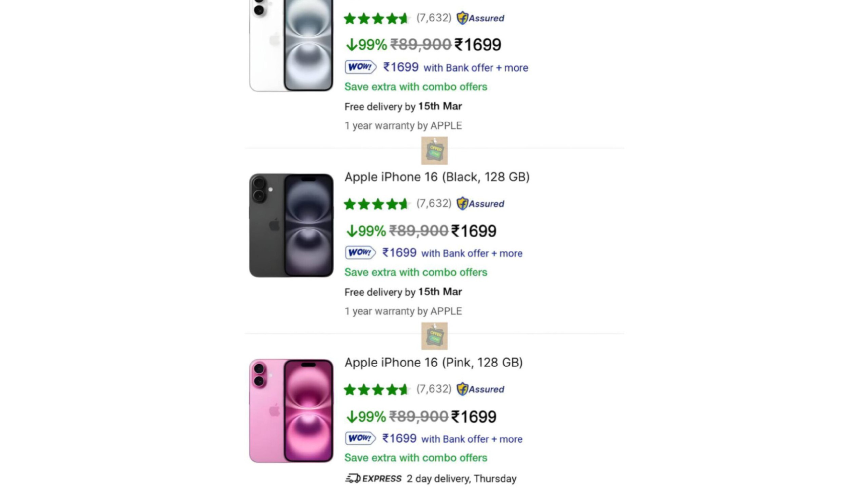Open Apple iPhone 16 (Black, 128 GB) title
868x488 pixels.
pyautogui.click(x=437, y=177)
